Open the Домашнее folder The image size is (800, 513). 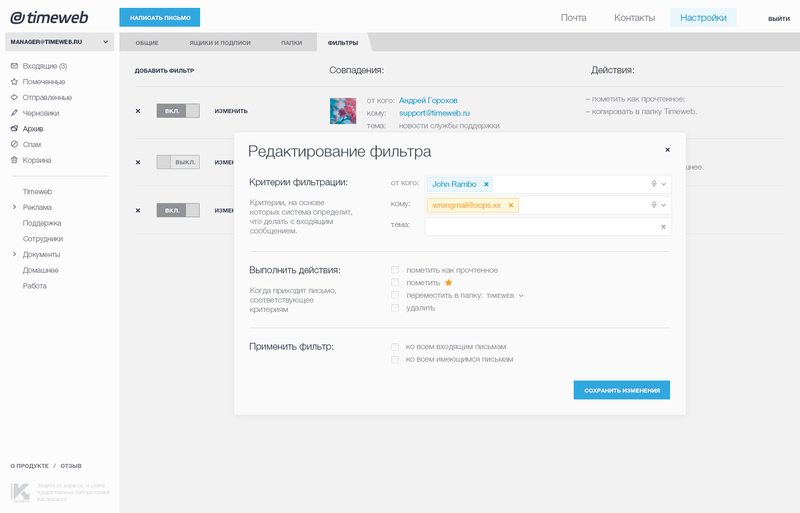pyautogui.click(x=40, y=270)
